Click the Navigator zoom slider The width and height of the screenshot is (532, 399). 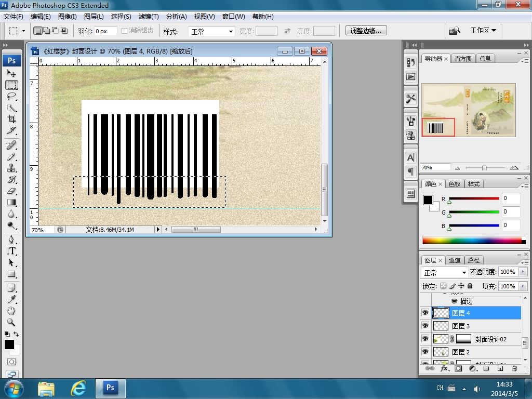pos(485,168)
